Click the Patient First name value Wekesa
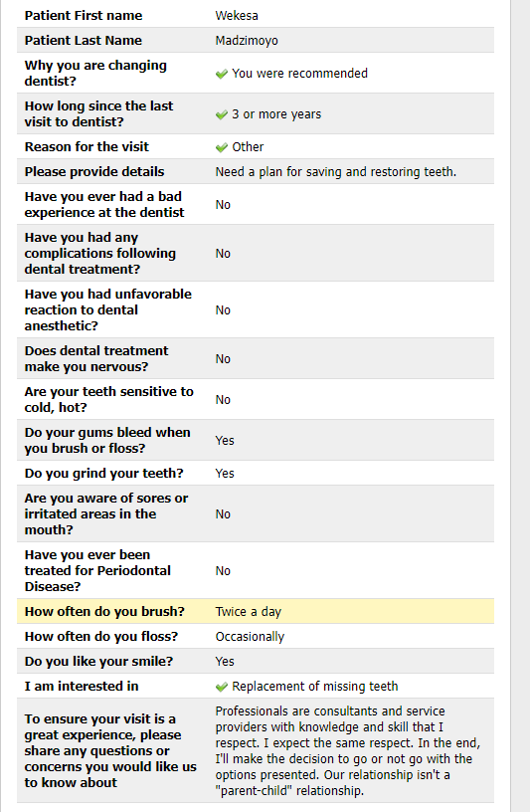This screenshot has width=530, height=812. click(237, 16)
